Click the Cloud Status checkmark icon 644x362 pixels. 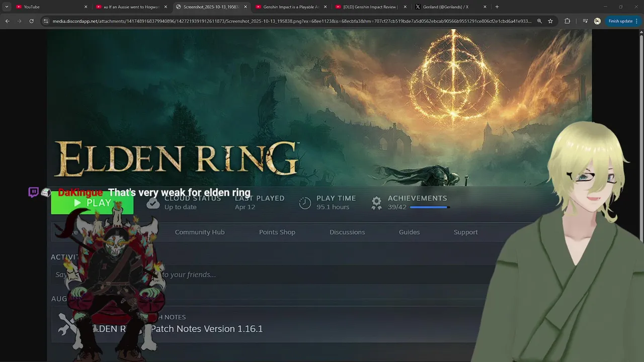(x=153, y=203)
